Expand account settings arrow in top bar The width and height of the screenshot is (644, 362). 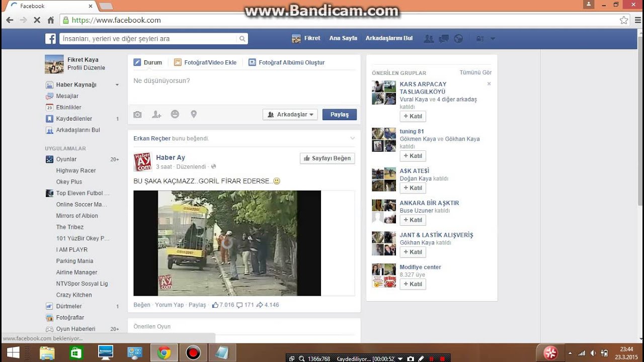point(493,39)
